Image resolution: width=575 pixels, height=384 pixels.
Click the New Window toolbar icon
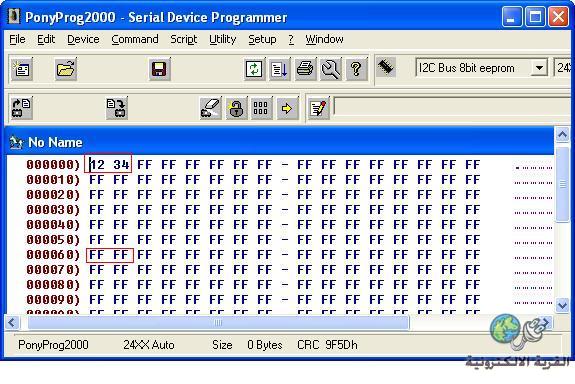21,69
